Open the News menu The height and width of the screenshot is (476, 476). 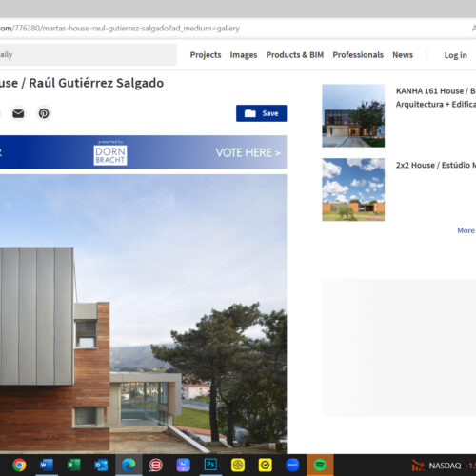click(403, 55)
